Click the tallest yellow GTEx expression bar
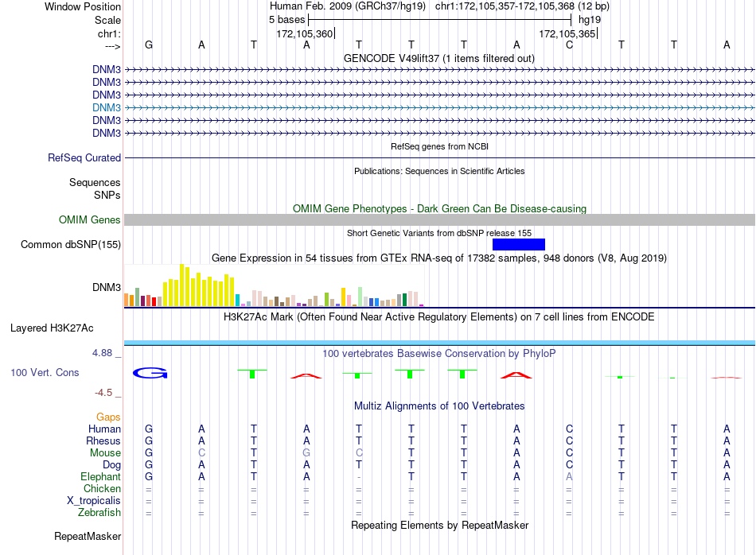Screen dimensions: 756x555 (181, 285)
